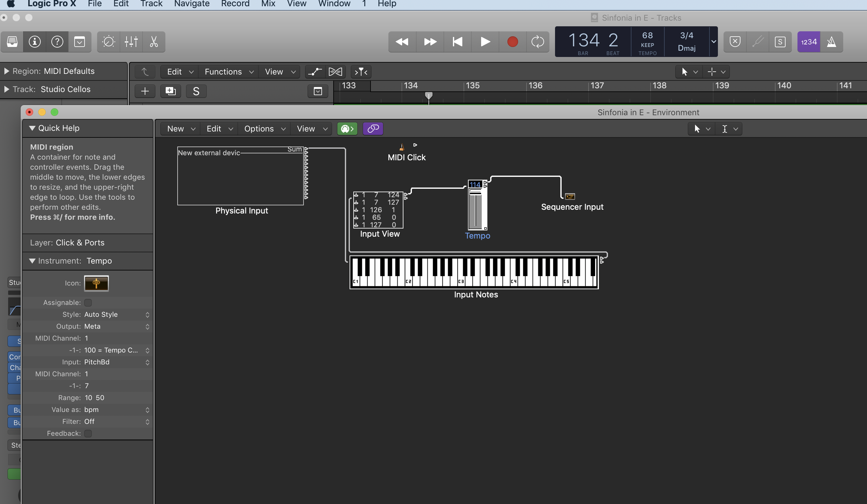Enable the Assignable checkbox
The image size is (867, 504).
(x=88, y=302)
